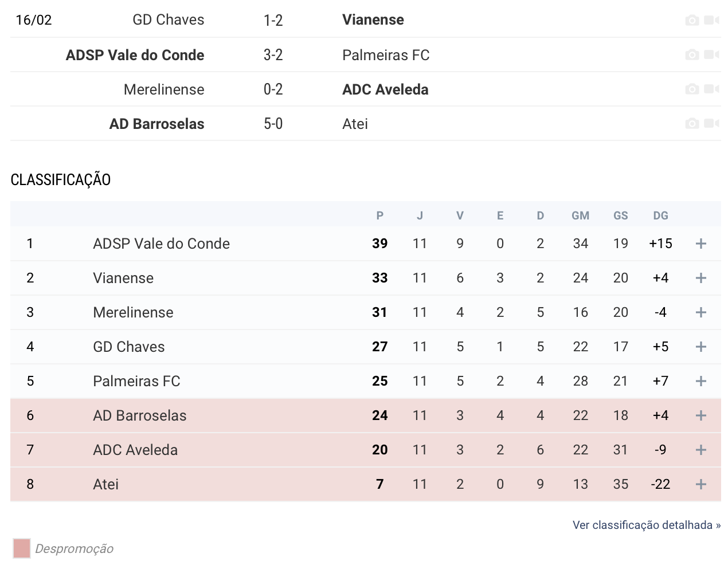Expand Atei standings row details
Image resolution: width=728 pixels, height=565 pixels.
[x=700, y=484]
